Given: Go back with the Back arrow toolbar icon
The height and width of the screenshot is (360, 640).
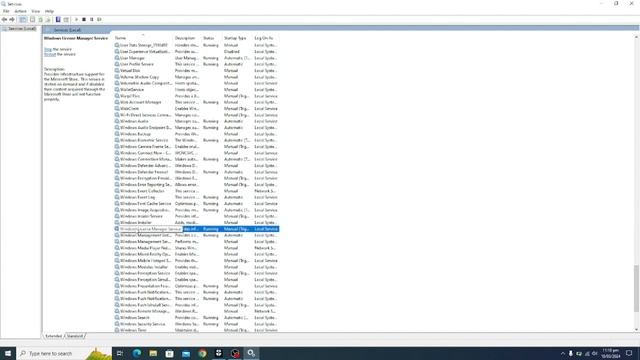Looking at the screenshot, I should [x=4, y=20].
